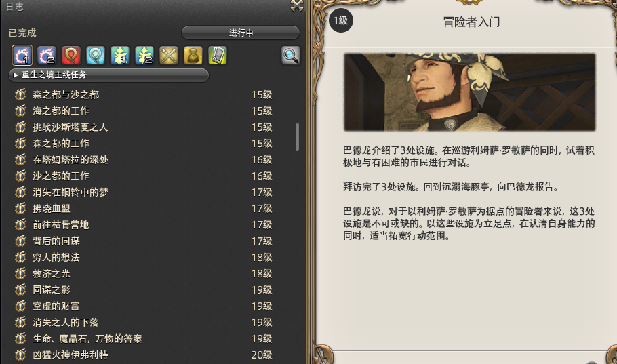Select the yellow pouch quest category icon

pos(193,56)
